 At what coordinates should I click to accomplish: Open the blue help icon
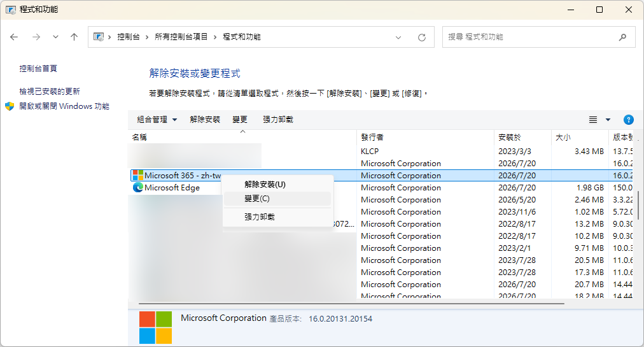[628, 120]
